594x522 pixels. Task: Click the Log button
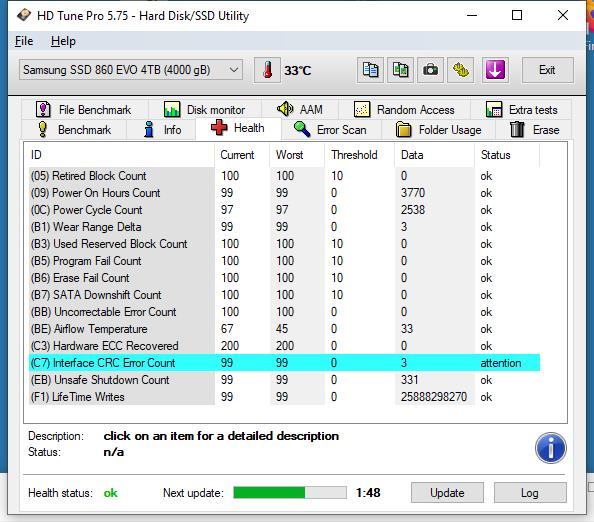(x=530, y=492)
